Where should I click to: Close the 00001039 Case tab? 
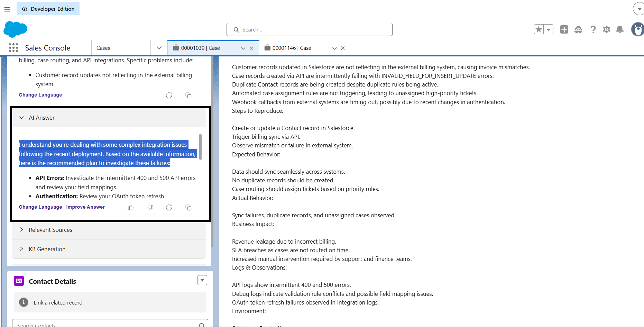pos(251,48)
